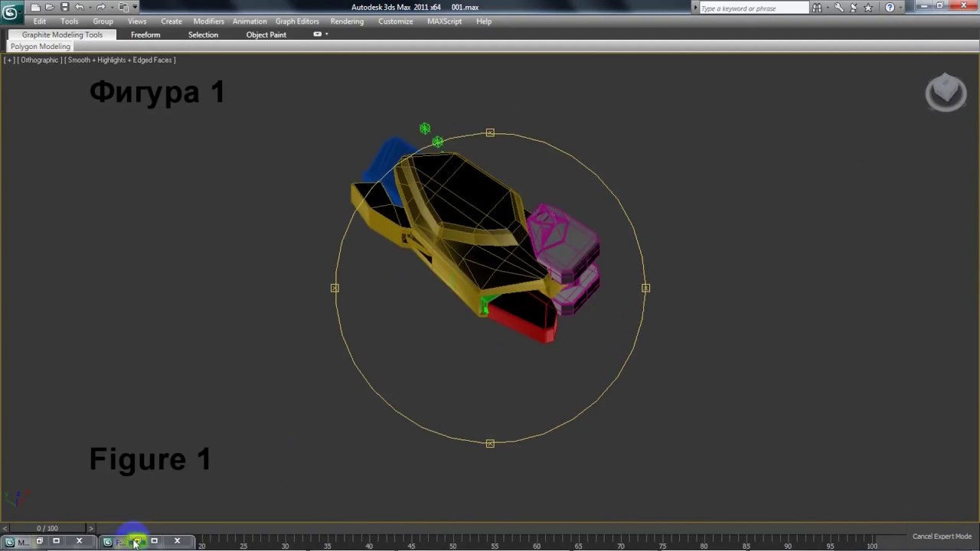The image size is (980, 551).
Task: Open the Group menu
Action: (x=103, y=21)
